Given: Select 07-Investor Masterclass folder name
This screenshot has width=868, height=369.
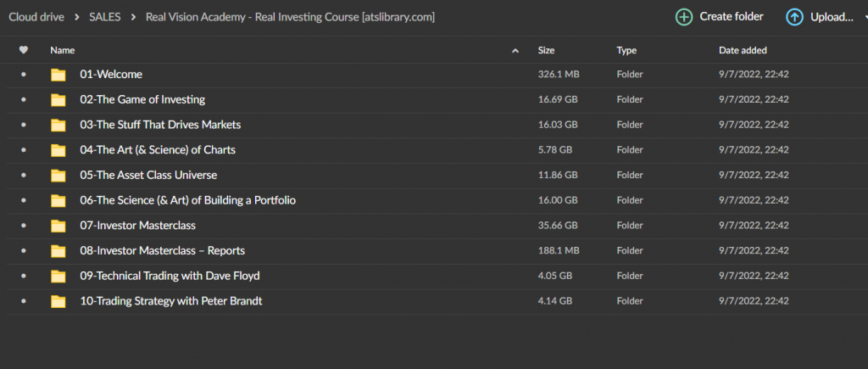Looking at the screenshot, I should (138, 226).
